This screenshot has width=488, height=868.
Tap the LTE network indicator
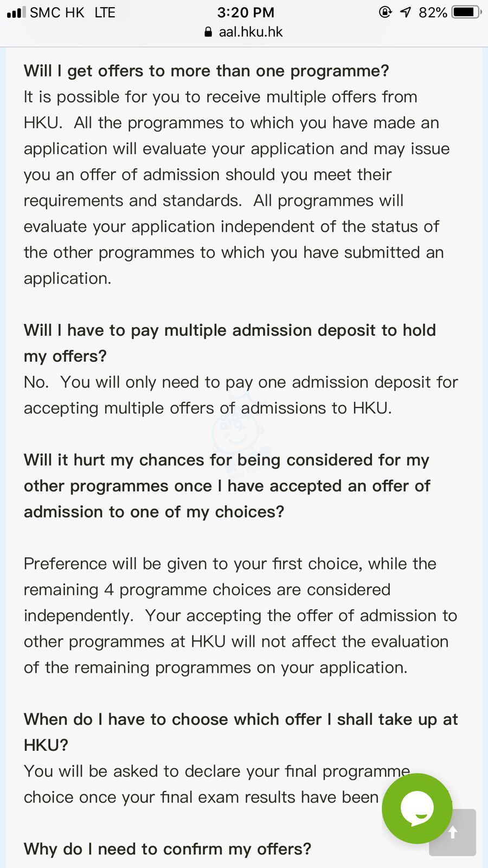tap(105, 12)
